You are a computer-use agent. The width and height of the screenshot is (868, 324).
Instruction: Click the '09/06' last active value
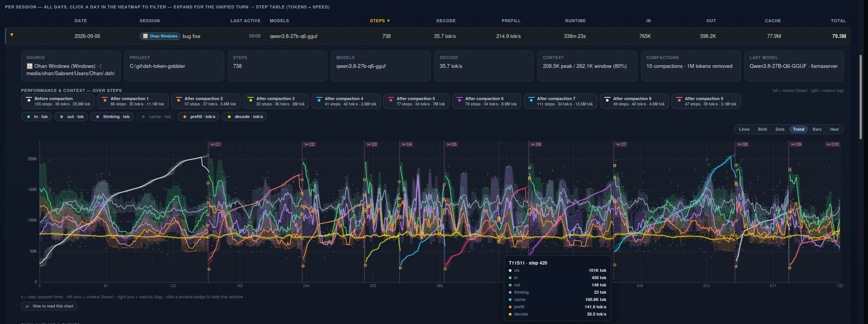255,36
